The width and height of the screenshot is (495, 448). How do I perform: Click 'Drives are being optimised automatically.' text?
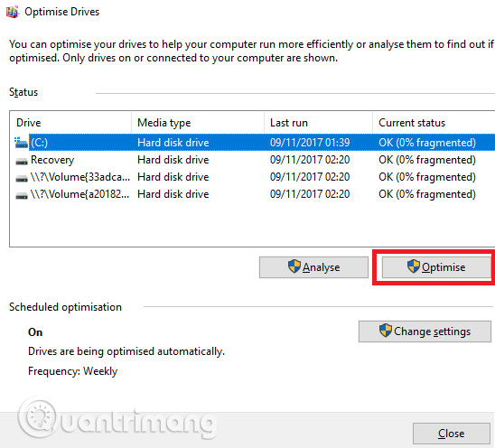(126, 351)
